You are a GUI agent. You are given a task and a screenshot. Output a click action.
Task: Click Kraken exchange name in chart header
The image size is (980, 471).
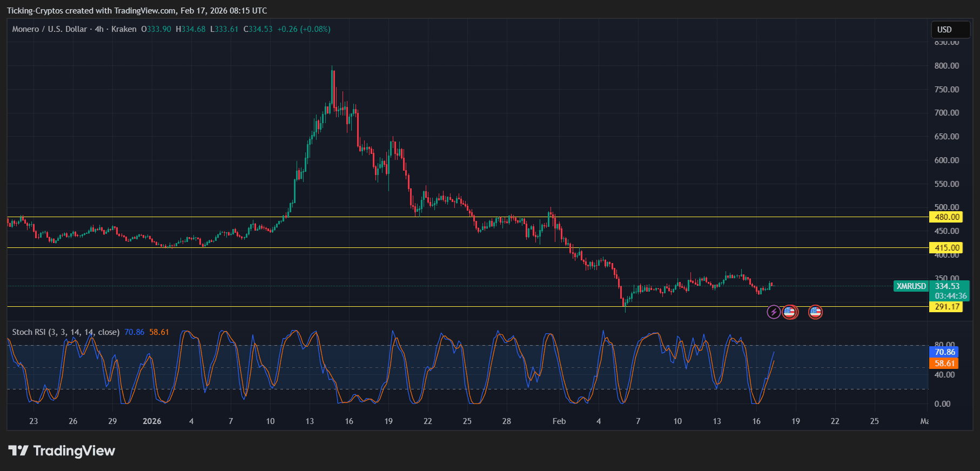124,29
